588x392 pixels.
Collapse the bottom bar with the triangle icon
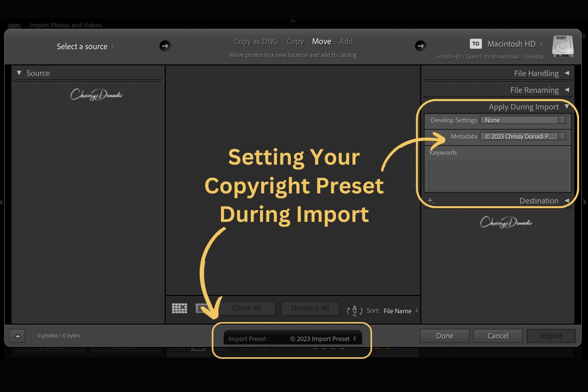[x=17, y=335]
